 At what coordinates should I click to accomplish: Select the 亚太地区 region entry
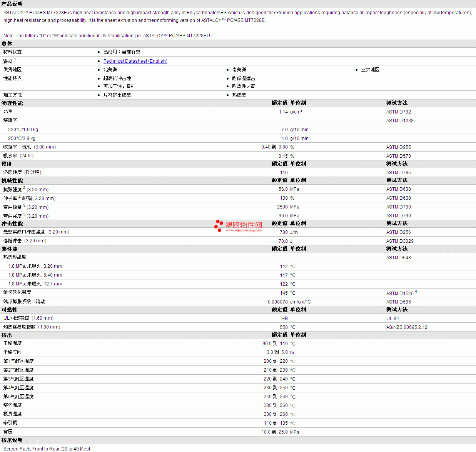tap(370, 70)
